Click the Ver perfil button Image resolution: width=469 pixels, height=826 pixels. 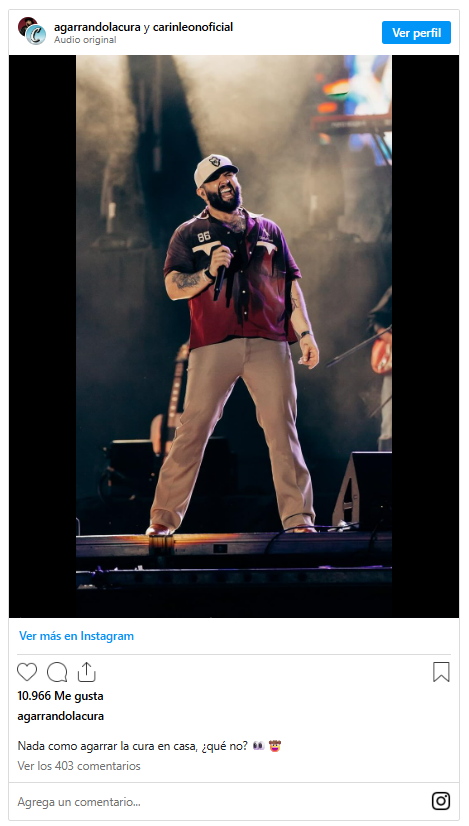(x=416, y=33)
